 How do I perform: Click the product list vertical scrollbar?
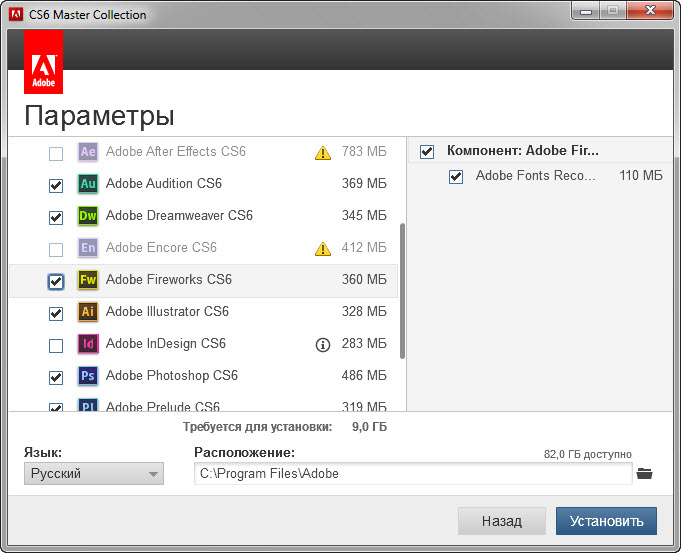pos(402,290)
